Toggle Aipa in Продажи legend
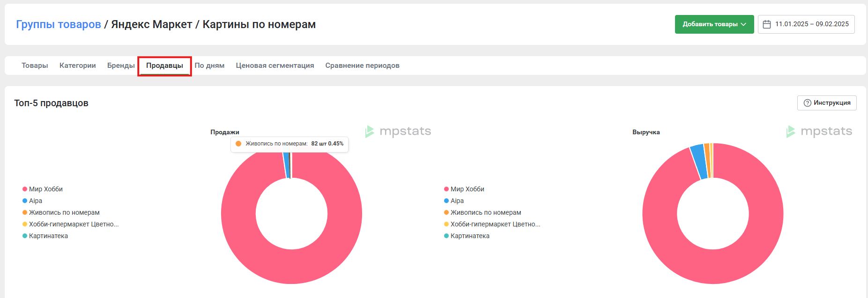This screenshot has width=868, height=298. pyautogui.click(x=32, y=201)
